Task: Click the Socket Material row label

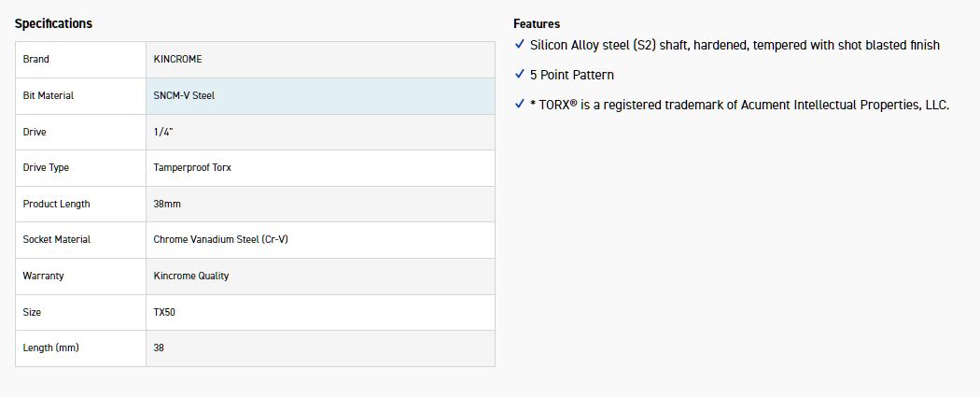Action: (57, 240)
